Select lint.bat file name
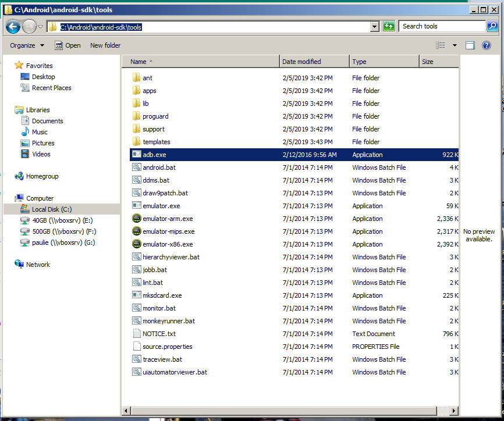The height and width of the screenshot is (421, 504). [152, 283]
